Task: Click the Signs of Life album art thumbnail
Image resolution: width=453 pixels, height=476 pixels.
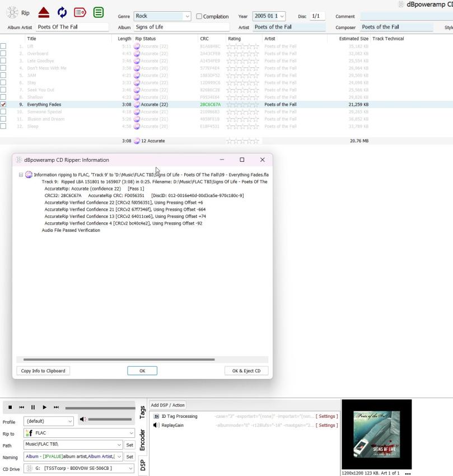Action: point(376,434)
